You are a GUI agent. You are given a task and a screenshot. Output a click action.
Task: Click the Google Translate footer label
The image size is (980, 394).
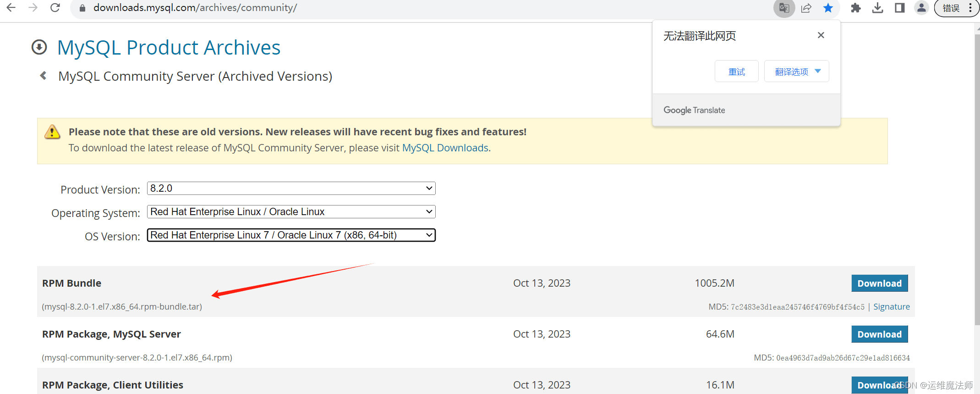point(694,110)
